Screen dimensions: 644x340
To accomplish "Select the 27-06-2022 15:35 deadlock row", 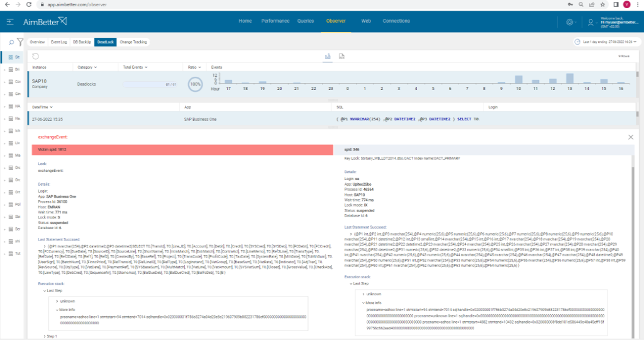I will [x=332, y=119].
